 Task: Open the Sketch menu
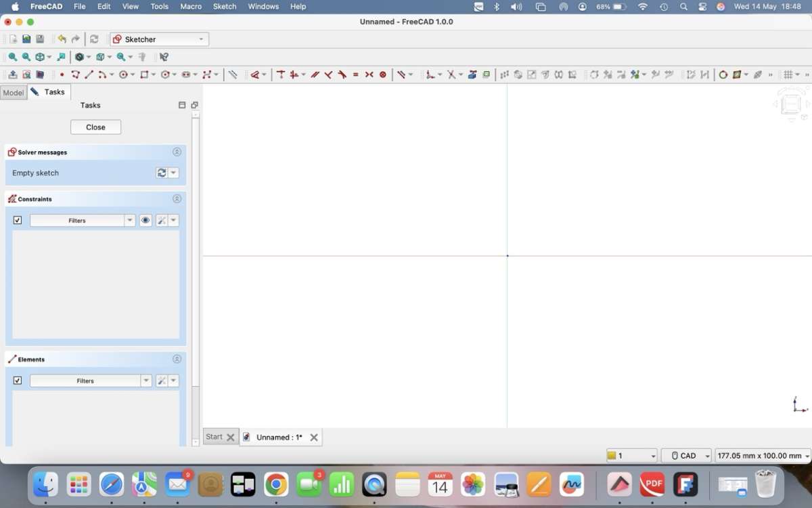(225, 6)
